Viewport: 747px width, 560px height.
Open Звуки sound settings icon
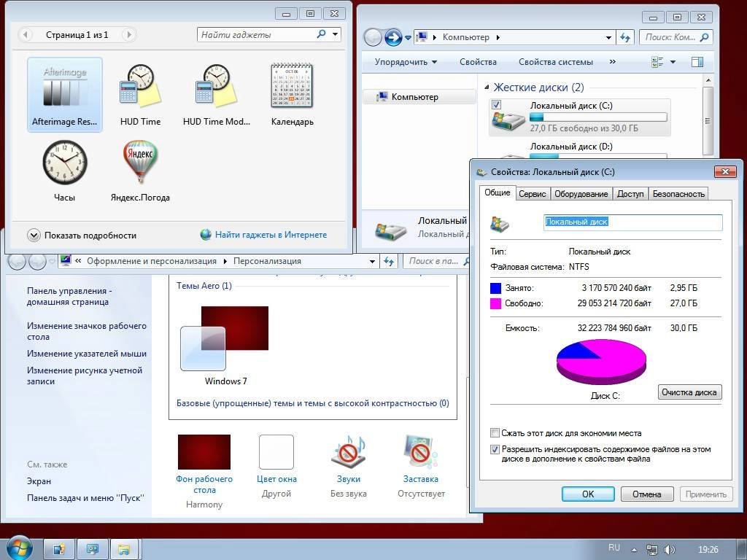tap(348, 451)
